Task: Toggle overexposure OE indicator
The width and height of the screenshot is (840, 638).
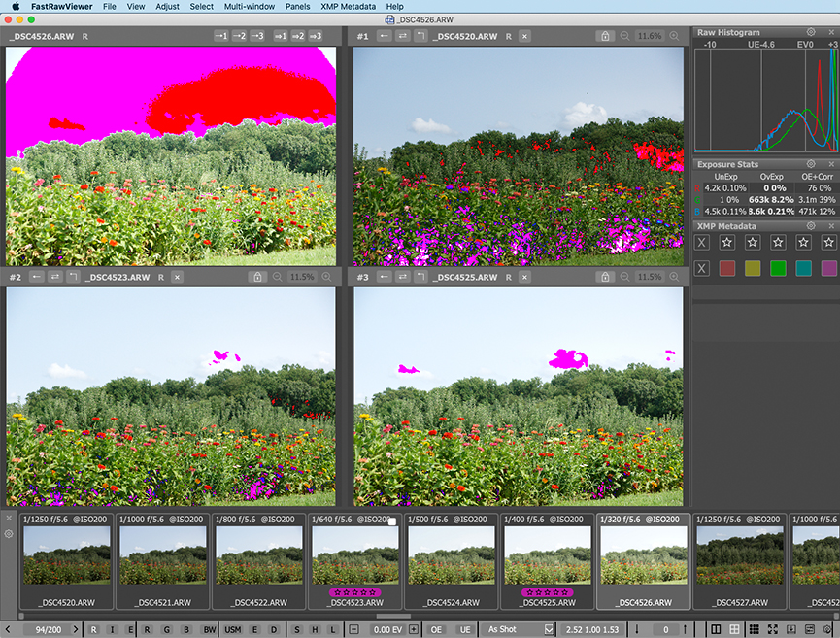Action: click(x=436, y=629)
